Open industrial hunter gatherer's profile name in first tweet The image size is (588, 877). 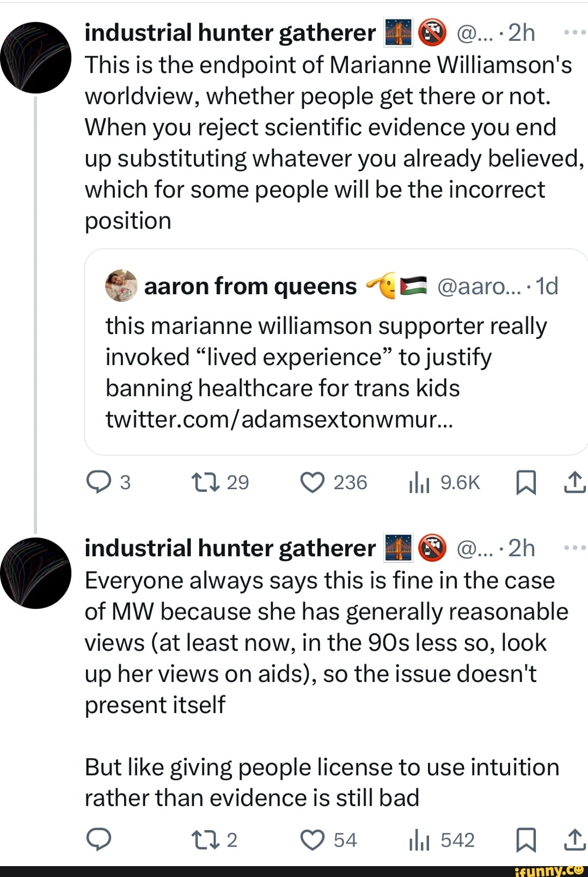230,33
